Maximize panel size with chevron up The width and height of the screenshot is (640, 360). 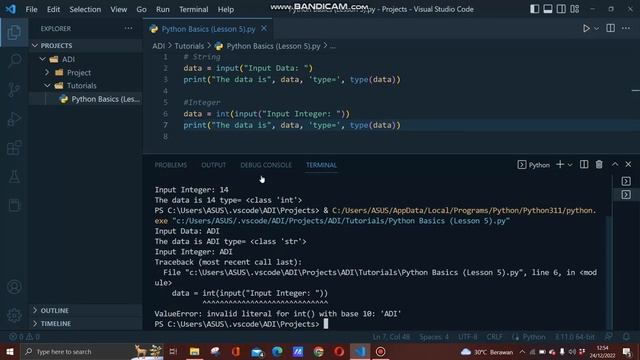tap(615, 164)
